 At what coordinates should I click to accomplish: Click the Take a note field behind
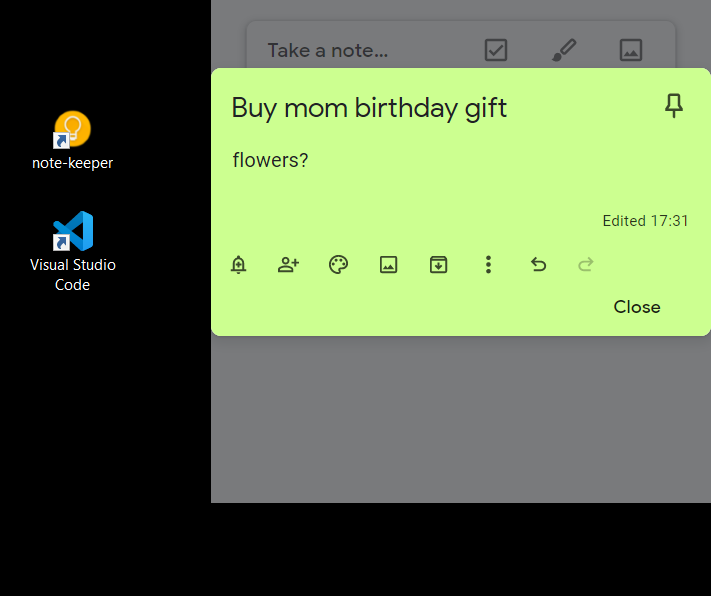click(x=328, y=50)
